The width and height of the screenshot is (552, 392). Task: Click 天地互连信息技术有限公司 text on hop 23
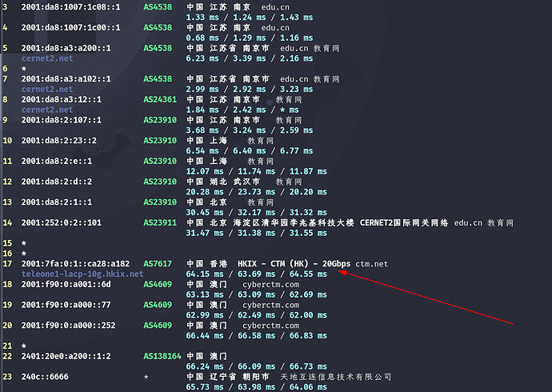click(335, 377)
